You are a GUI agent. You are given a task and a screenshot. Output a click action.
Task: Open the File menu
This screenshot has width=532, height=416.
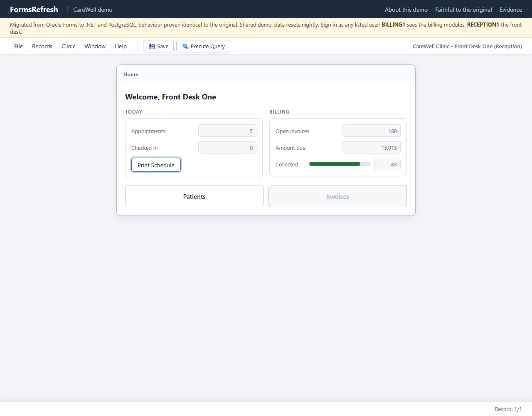(x=18, y=46)
